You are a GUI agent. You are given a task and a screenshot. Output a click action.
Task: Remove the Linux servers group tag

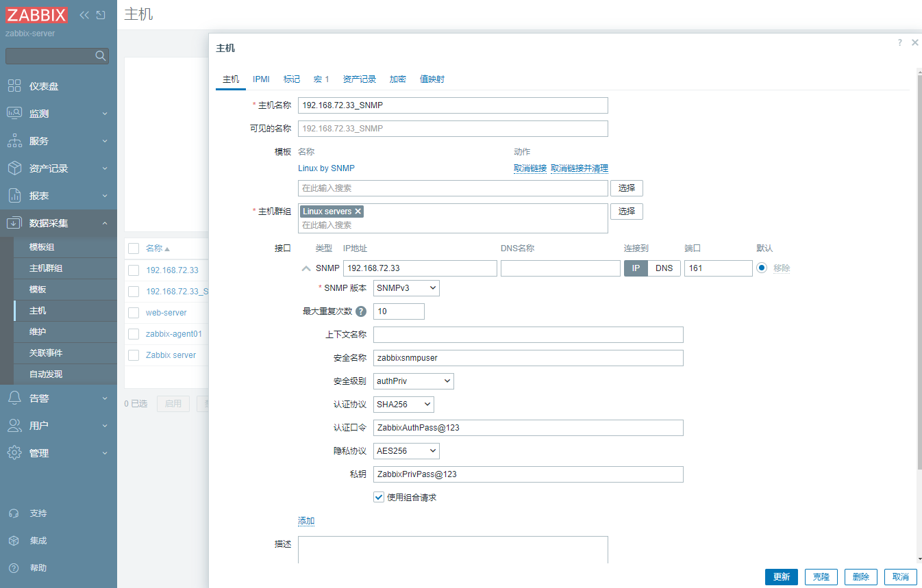coord(358,212)
